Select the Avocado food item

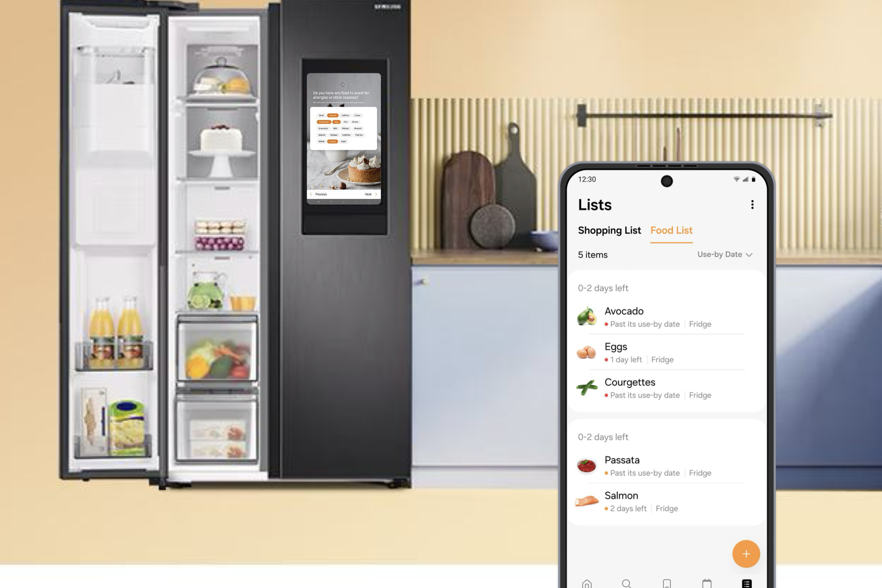click(x=663, y=316)
